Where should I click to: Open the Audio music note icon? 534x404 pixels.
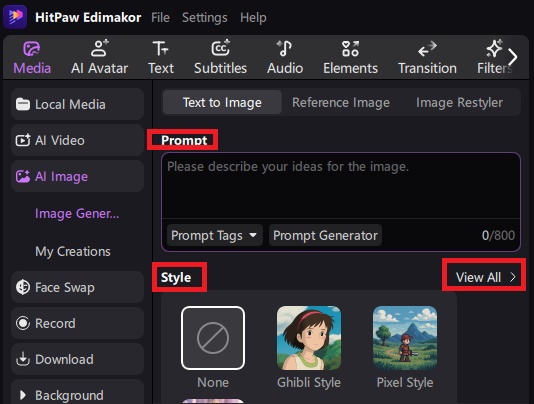(x=285, y=48)
